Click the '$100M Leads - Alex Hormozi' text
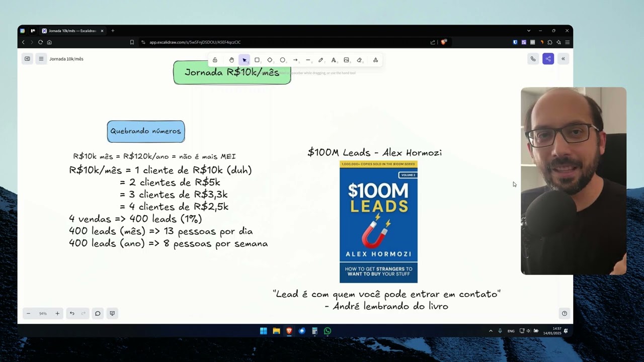 [x=375, y=152]
